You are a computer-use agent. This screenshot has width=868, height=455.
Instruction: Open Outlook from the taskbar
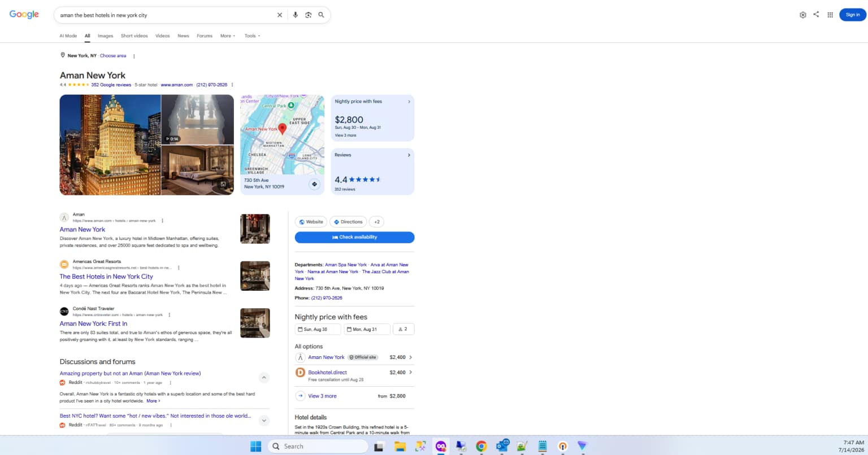point(502,446)
